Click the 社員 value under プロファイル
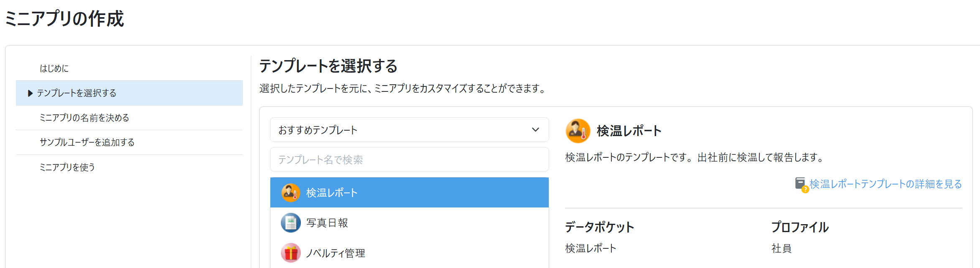 click(781, 248)
